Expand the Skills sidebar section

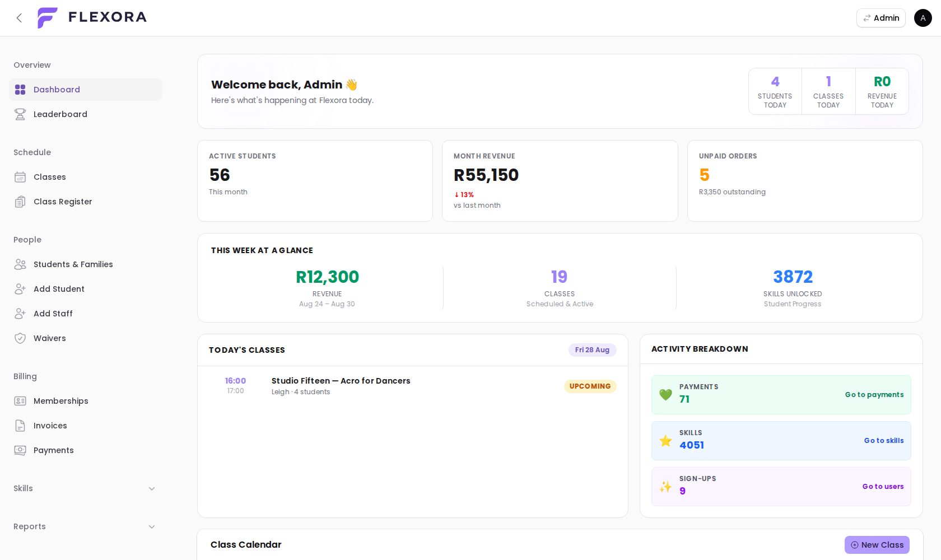(85, 488)
